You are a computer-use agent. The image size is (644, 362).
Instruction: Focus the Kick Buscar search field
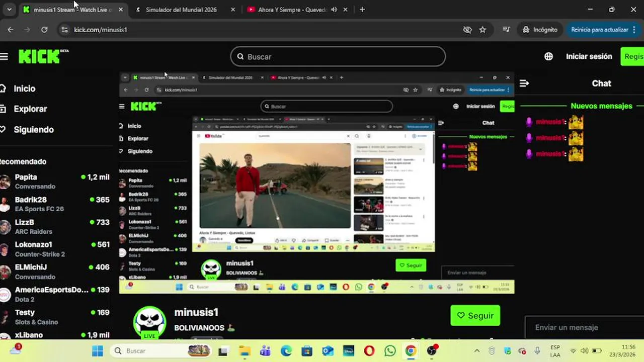tap(338, 56)
